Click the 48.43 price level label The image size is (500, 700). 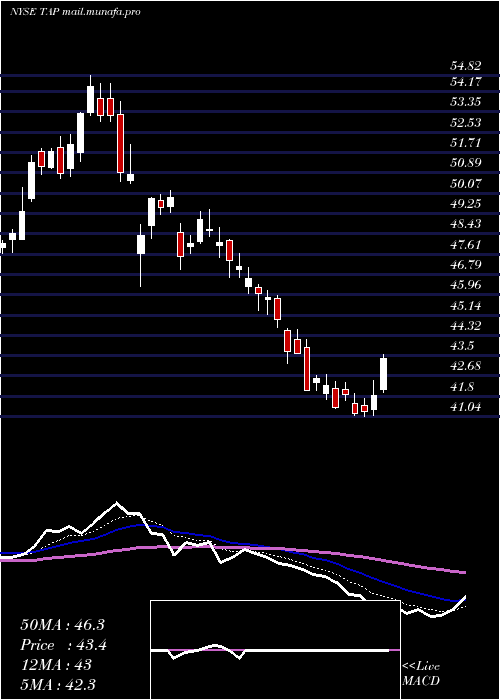[466, 224]
